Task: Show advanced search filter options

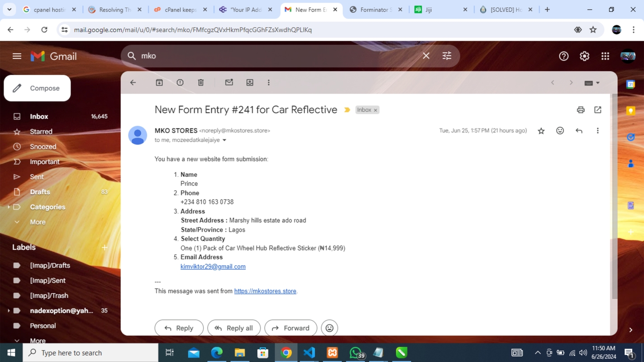Action: click(447, 56)
